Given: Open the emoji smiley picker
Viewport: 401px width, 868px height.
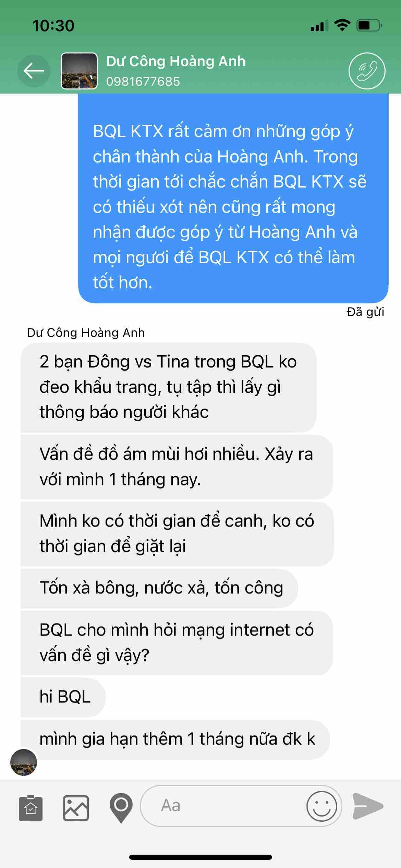Looking at the screenshot, I should coord(322,806).
